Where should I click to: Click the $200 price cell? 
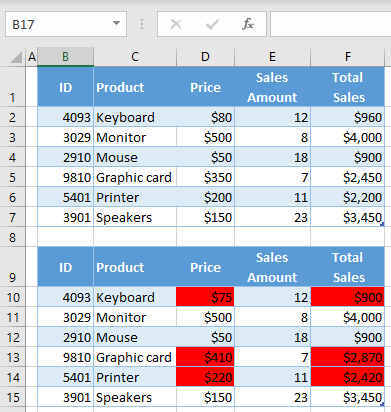pos(205,197)
